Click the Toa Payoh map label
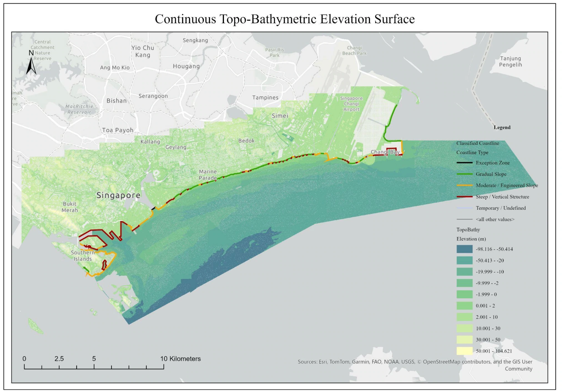562x392 pixels. 118,130
